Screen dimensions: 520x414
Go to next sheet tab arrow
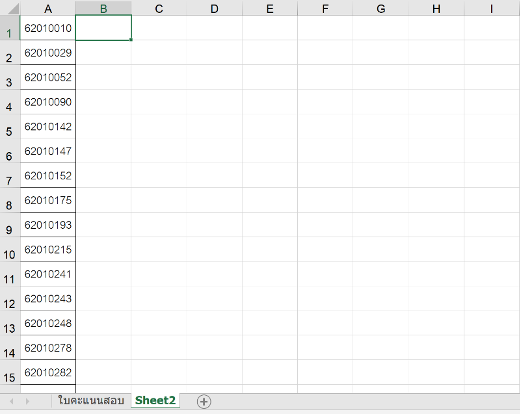[x=27, y=401]
